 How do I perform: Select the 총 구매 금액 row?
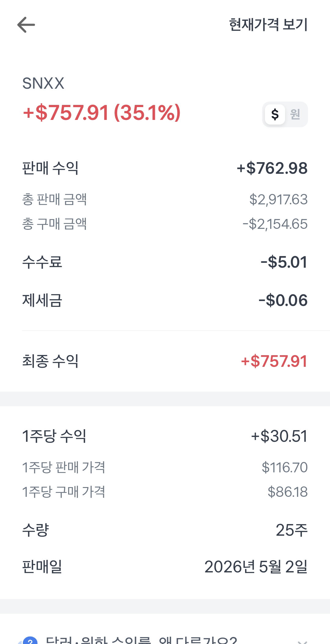[x=165, y=224]
